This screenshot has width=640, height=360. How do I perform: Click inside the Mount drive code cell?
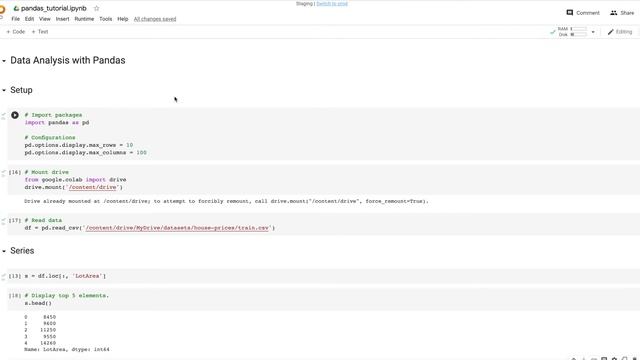[323, 180]
